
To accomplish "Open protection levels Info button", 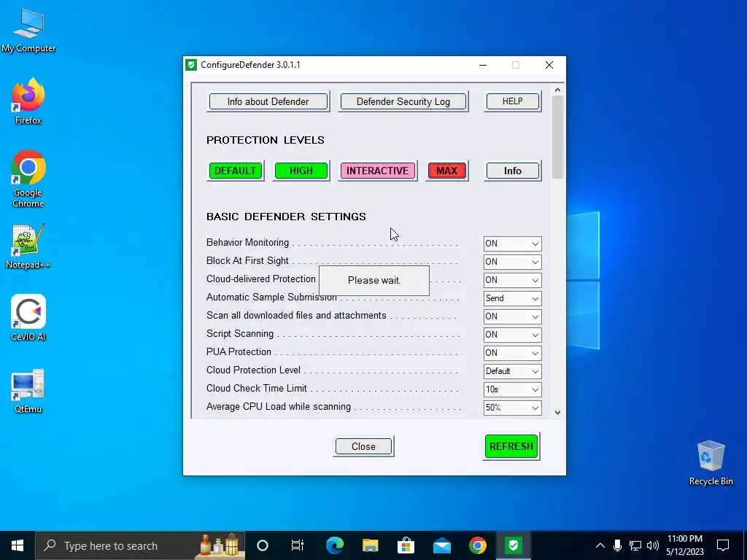I will (513, 171).
